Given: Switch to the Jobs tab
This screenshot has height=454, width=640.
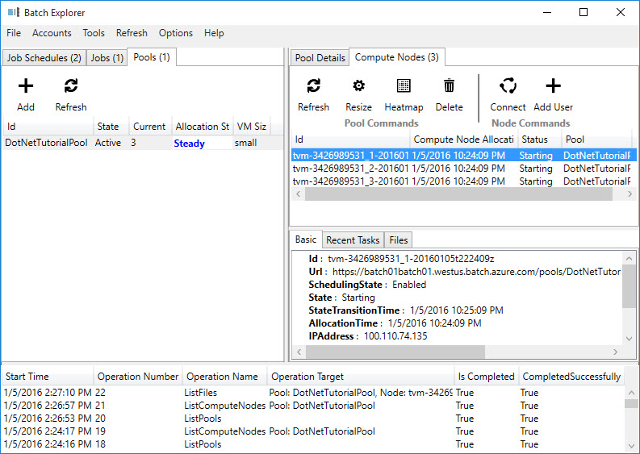Looking at the screenshot, I should point(108,58).
